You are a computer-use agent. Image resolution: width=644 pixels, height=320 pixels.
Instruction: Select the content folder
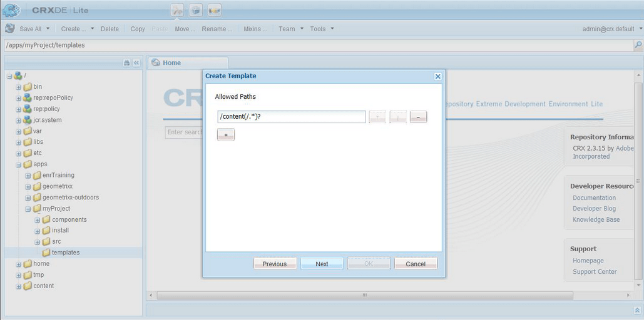pos(44,286)
